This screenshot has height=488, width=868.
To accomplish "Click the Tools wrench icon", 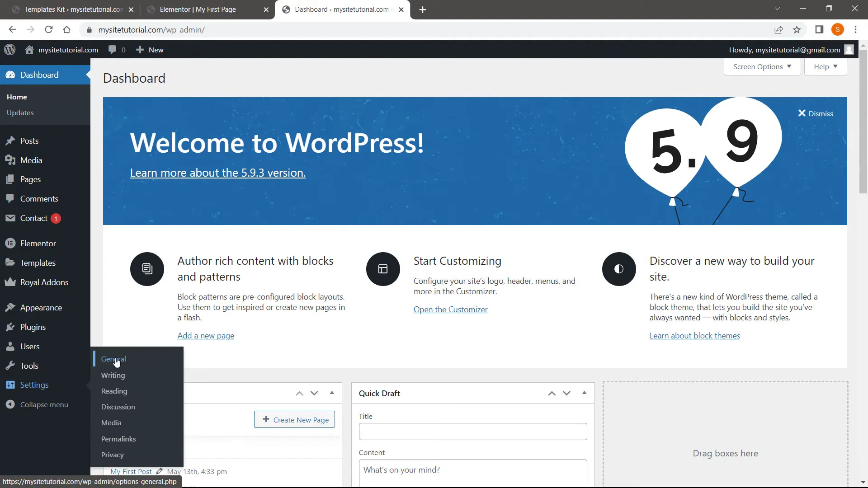I will (x=10, y=366).
